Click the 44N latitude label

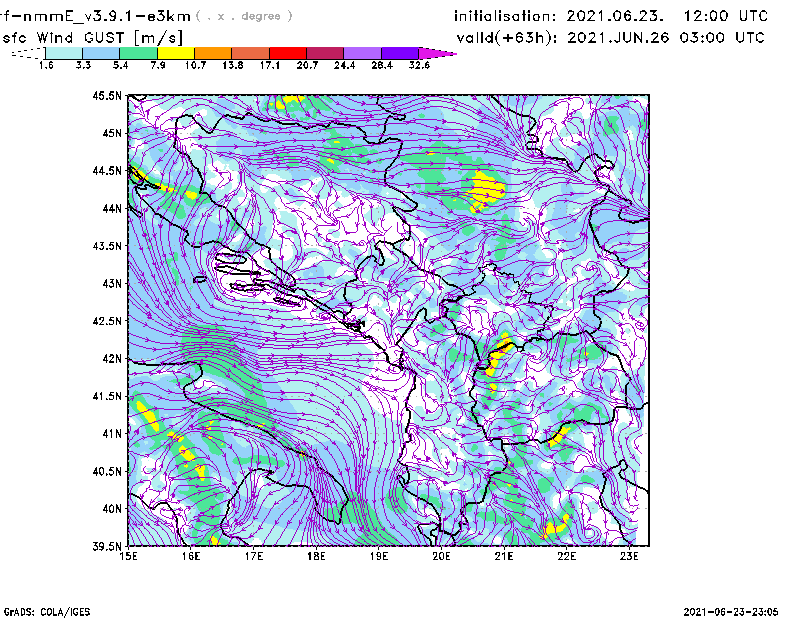[112, 208]
